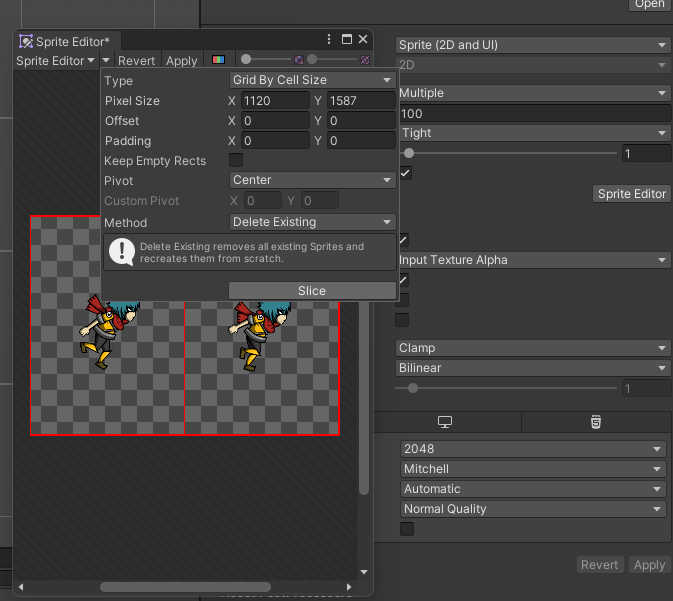Open Sprite Editor window kebab menu
673x601 pixels.
point(329,40)
